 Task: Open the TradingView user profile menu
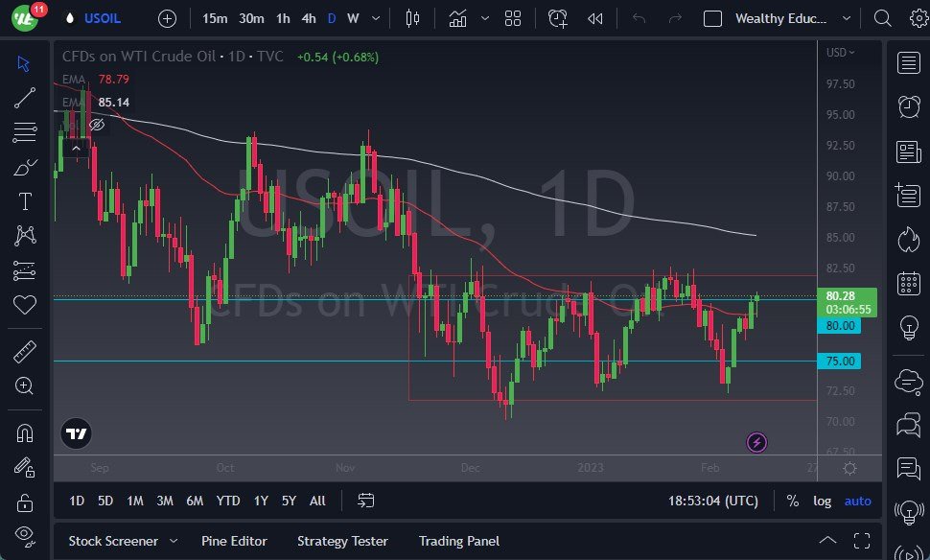(25, 18)
